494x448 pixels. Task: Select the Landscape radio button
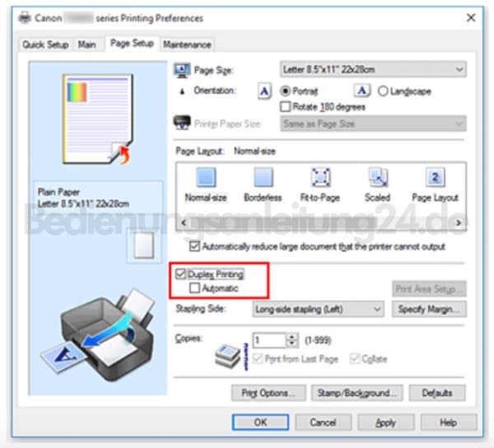(383, 91)
